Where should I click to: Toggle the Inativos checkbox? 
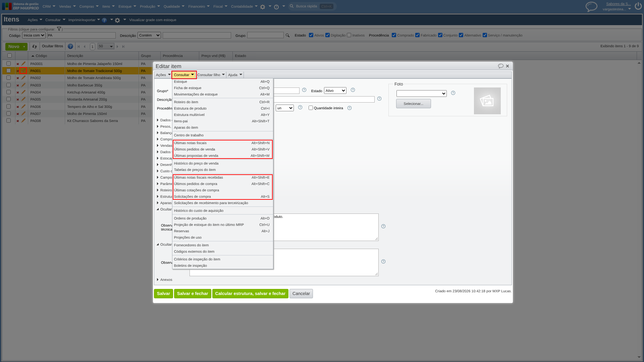point(349,35)
